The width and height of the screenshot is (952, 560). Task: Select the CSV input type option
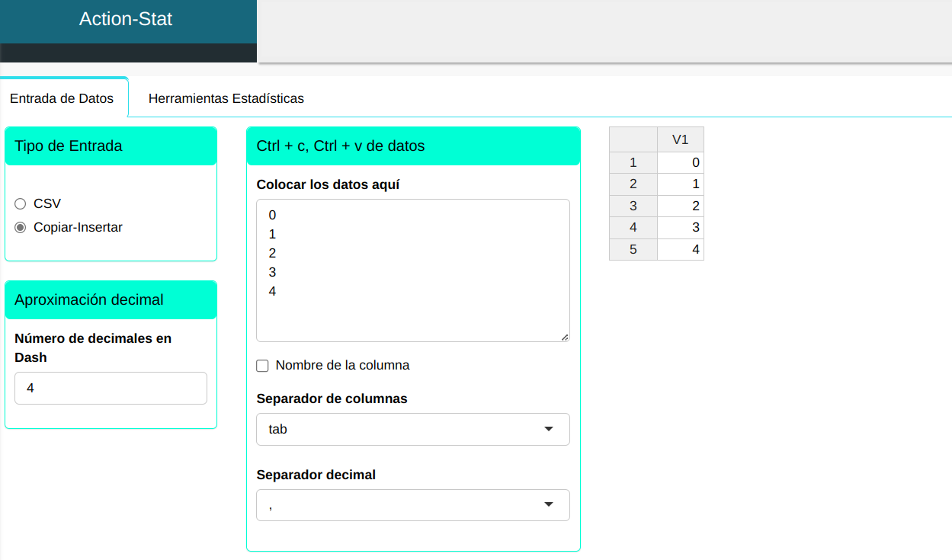[21, 204]
